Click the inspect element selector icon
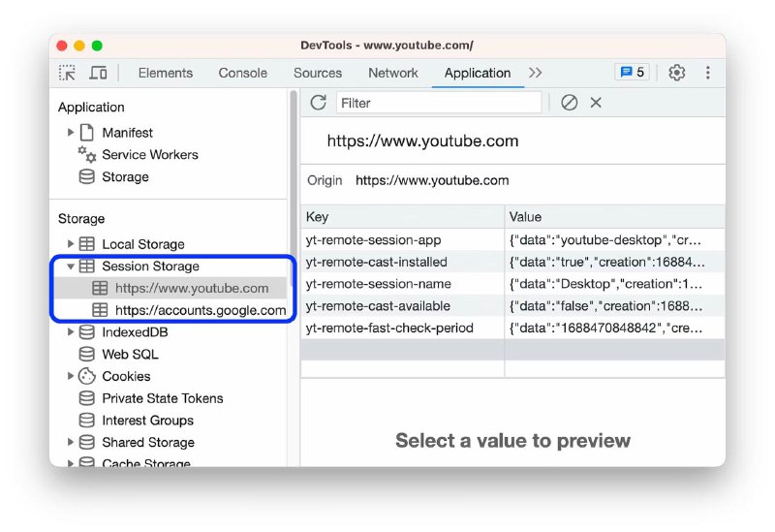Image resolution: width=775 pixels, height=532 pixels. [67, 74]
